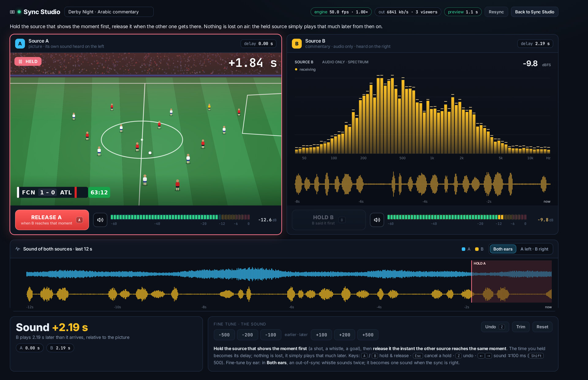Click the Source B level meter

point(457,217)
